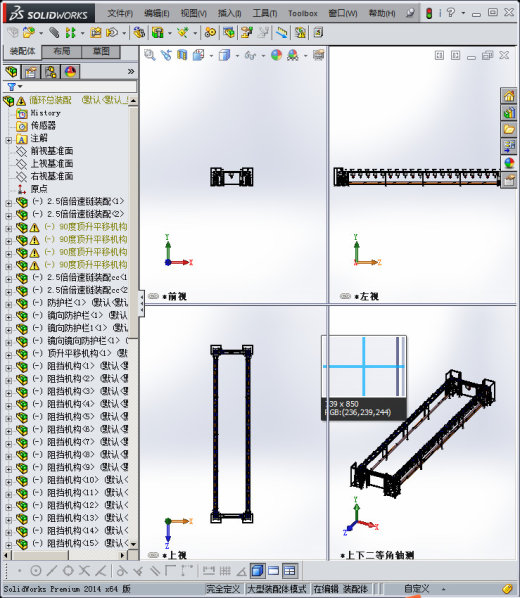Click the rebuild traffic light icon
Viewport: 520px width, 598px height.
tap(429, 13)
